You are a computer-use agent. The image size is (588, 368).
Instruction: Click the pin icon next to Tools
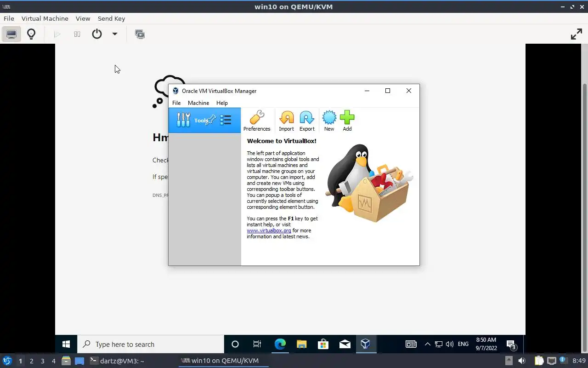tap(211, 120)
